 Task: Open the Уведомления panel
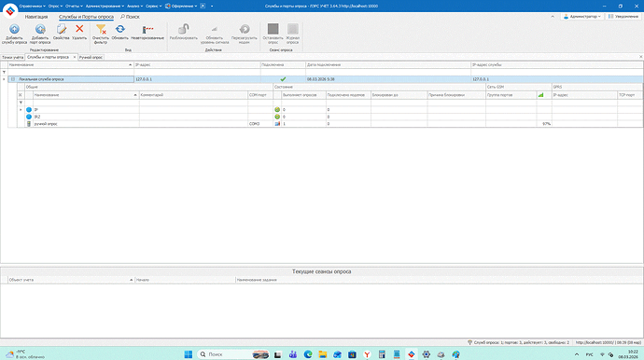pos(623,17)
